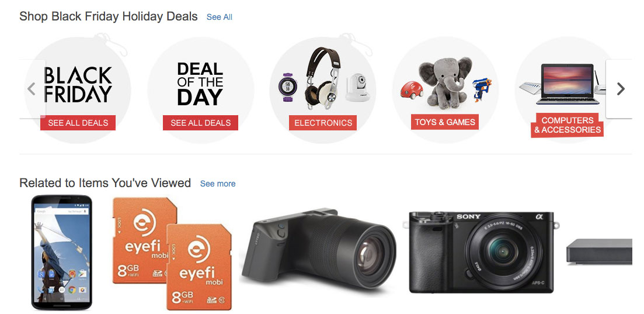Select the laptop in Computers circle

tap(567, 84)
